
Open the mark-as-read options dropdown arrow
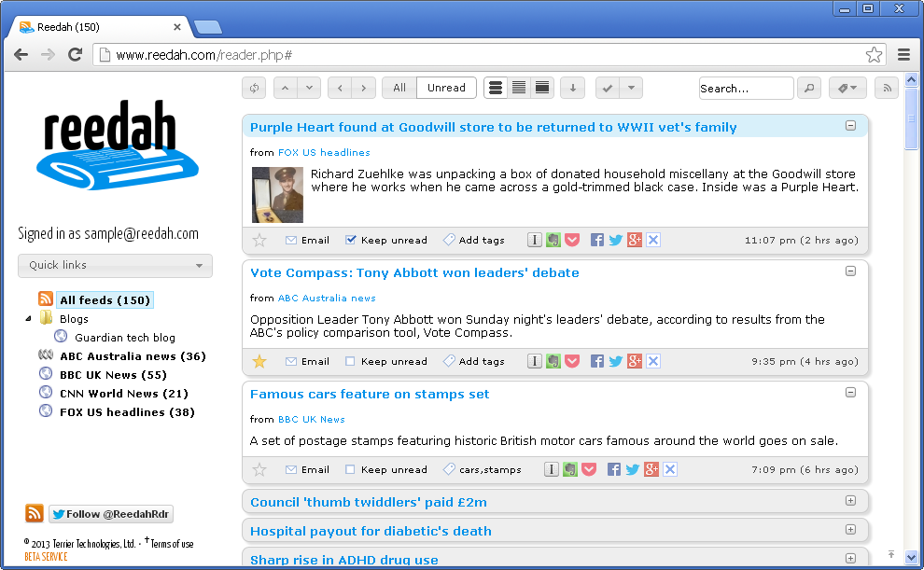[x=631, y=89]
